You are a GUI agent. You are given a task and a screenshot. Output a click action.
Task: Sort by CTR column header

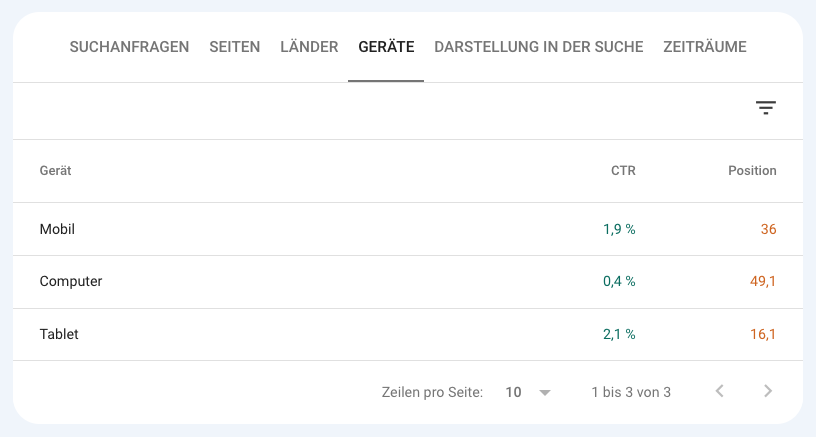(623, 171)
